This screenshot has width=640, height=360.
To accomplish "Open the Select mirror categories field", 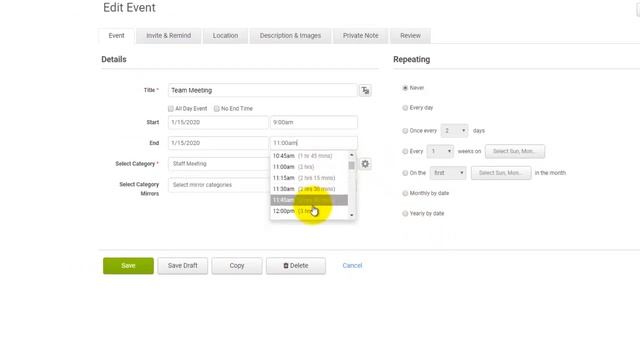I will tap(219, 185).
